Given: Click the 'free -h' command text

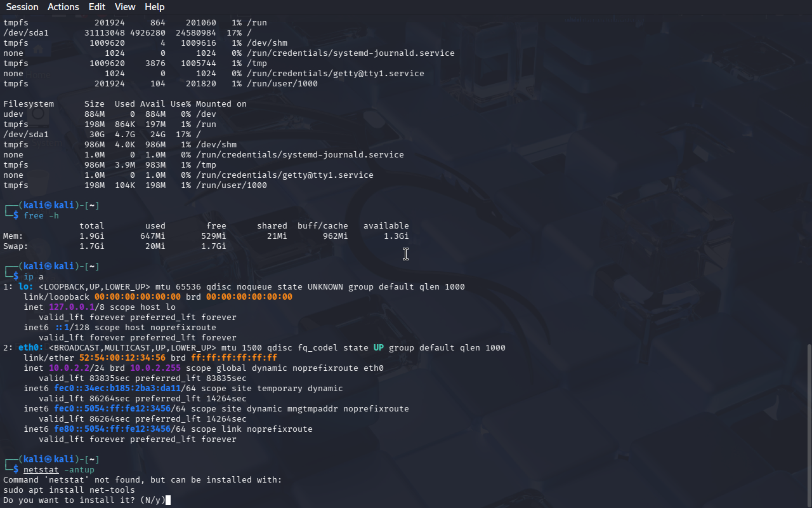Looking at the screenshot, I should (x=41, y=216).
